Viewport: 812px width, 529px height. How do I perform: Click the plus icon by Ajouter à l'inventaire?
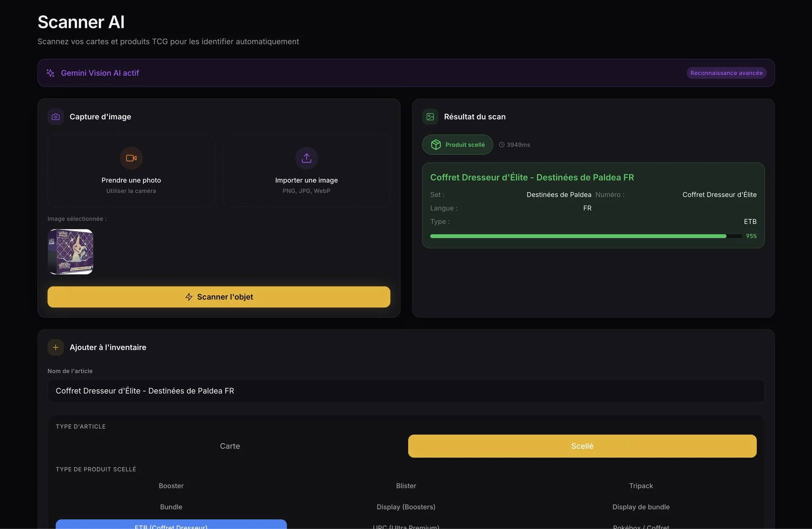pyautogui.click(x=55, y=347)
